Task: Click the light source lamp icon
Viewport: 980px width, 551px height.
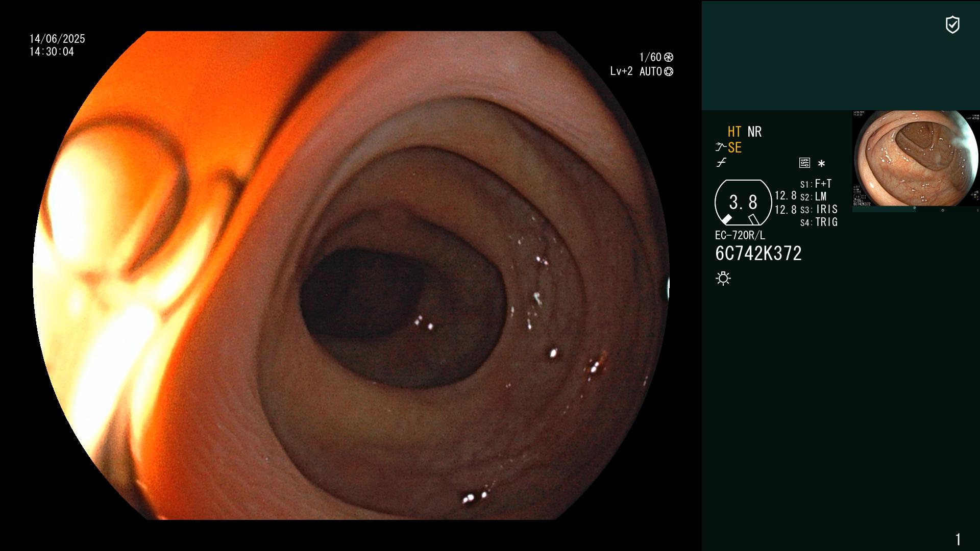Action: click(723, 279)
